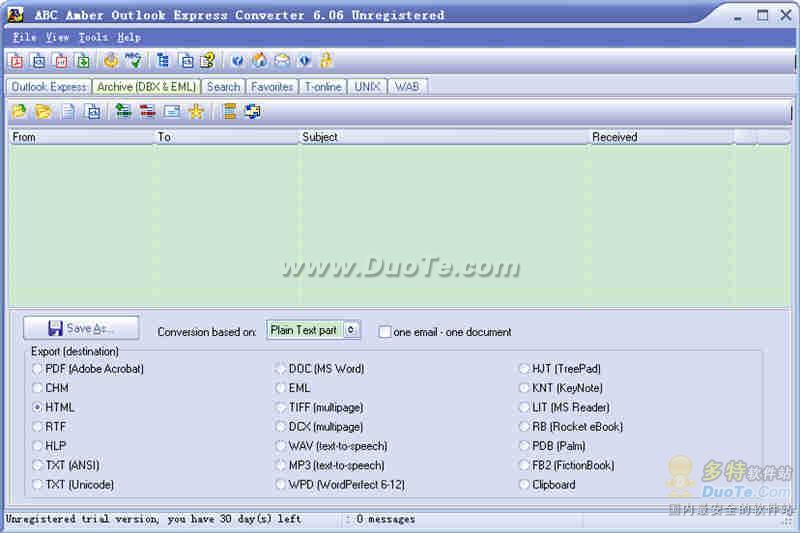Viewport: 800px width, 533px height.
Task: Choose MP3 (text-to-speech) export
Action: point(330,465)
